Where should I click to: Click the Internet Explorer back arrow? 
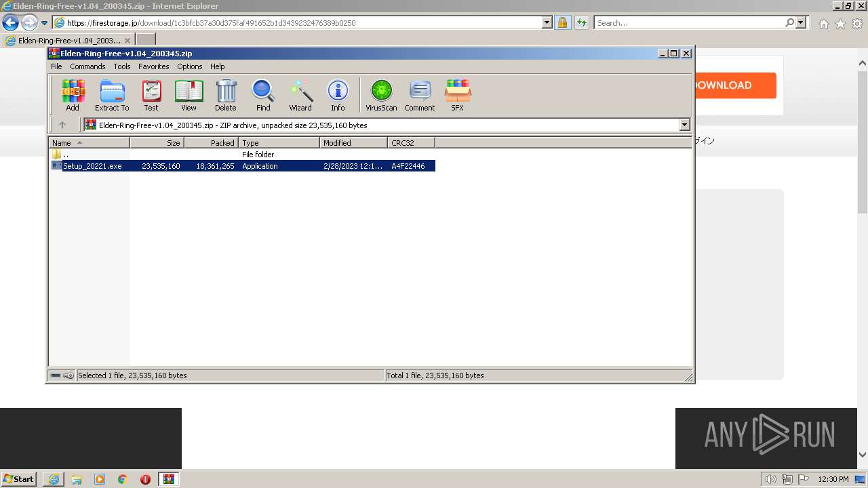[10, 23]
